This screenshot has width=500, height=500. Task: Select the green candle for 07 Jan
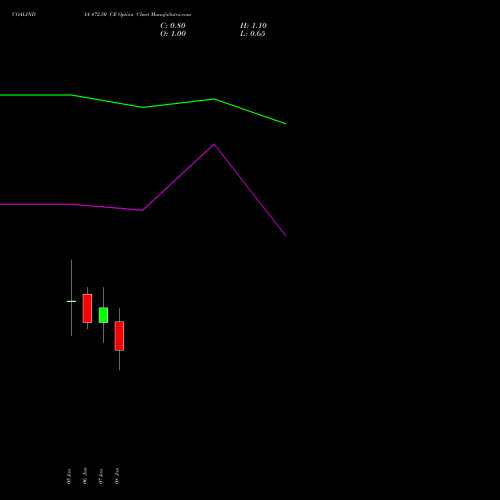tap(103, 315)
